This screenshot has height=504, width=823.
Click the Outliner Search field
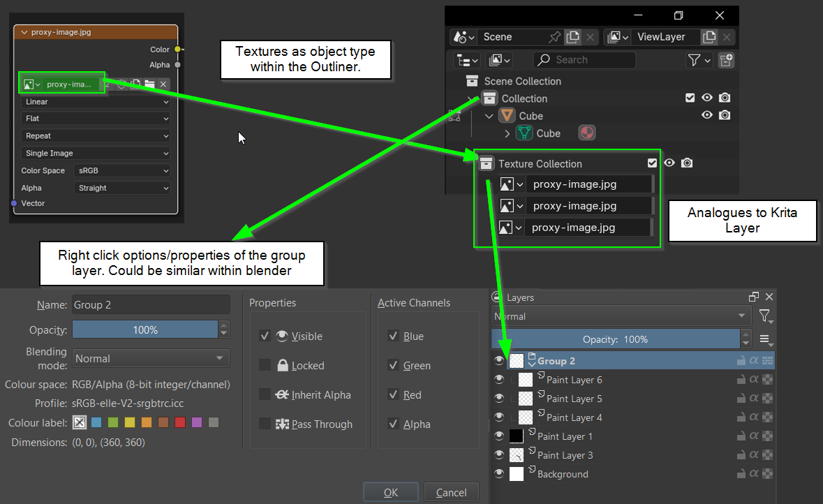(x=584, y=60)
